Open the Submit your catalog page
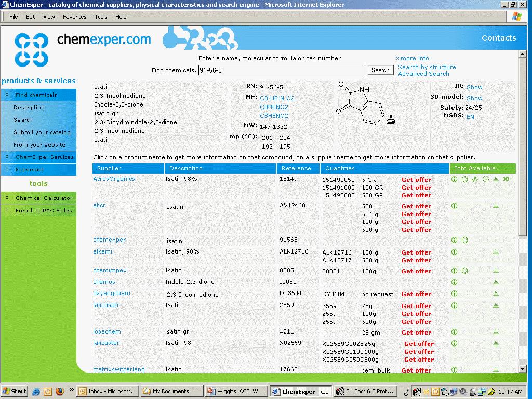Viewport: 532px width, 399px height. pos(42,132)
